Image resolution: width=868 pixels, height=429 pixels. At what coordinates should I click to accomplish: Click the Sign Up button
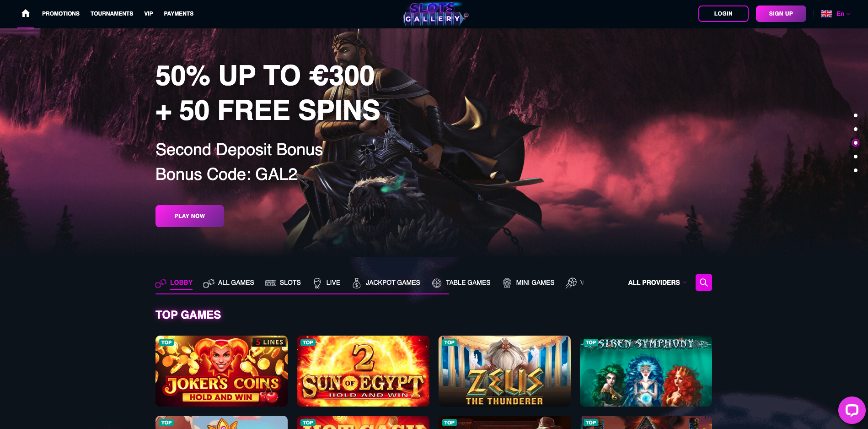point(781,14)
